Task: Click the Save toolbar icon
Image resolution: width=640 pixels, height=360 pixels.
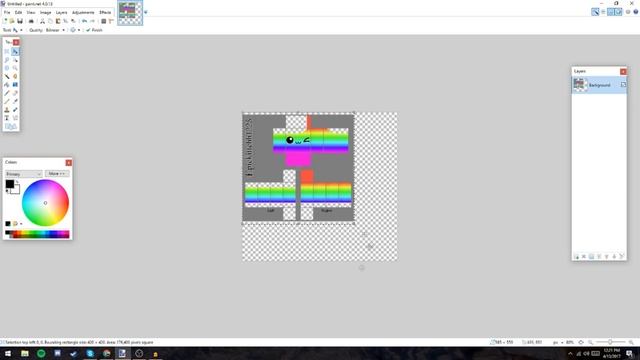Action: (x=20, y=21)
